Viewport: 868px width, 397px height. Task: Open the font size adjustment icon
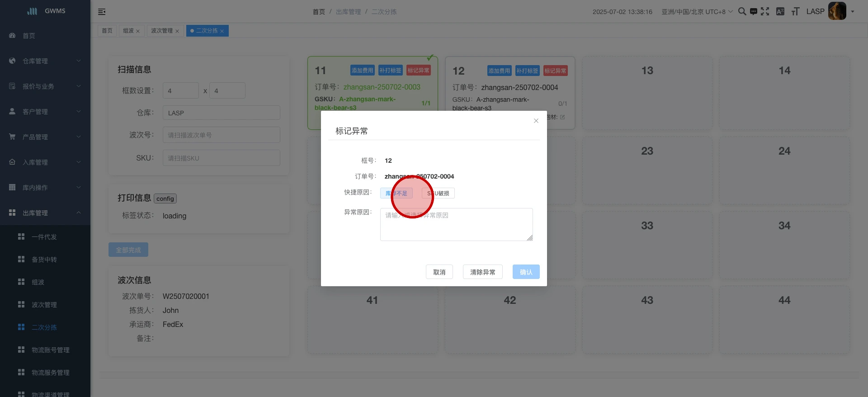795,12
